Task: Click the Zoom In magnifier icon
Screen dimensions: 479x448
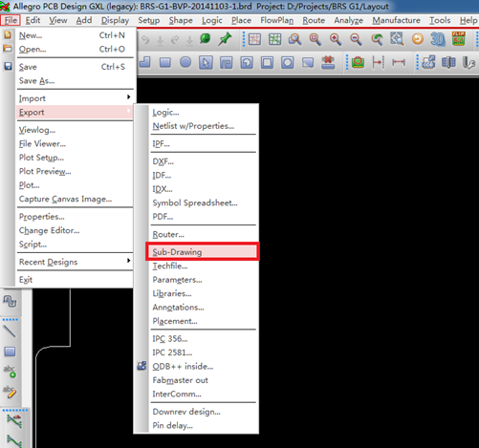Action: tap(336, 39)
